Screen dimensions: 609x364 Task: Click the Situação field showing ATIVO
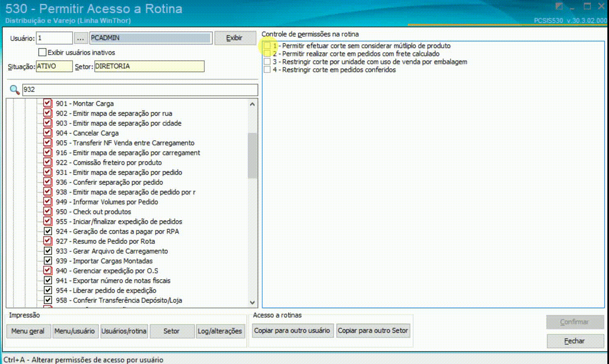54,66
